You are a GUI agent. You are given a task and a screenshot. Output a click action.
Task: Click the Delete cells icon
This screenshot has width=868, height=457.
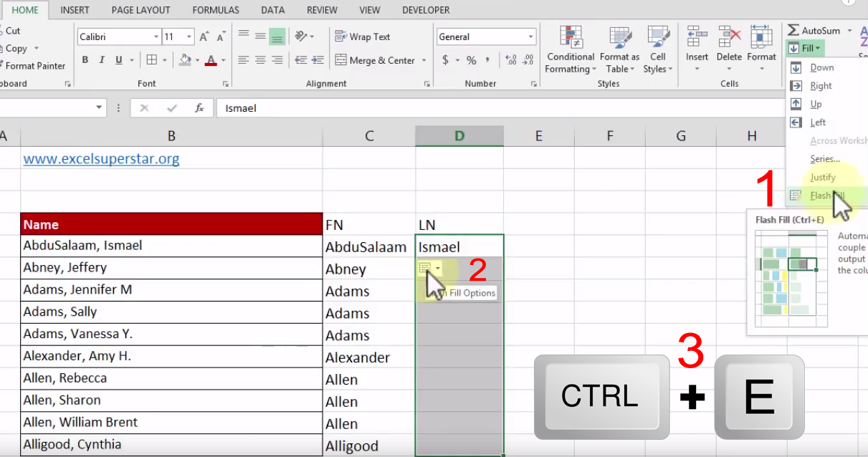729,37
